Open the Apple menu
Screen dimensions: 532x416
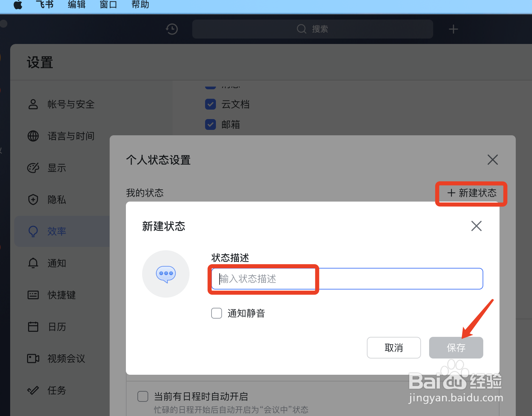pyautogui.click(x=18, y=5)
